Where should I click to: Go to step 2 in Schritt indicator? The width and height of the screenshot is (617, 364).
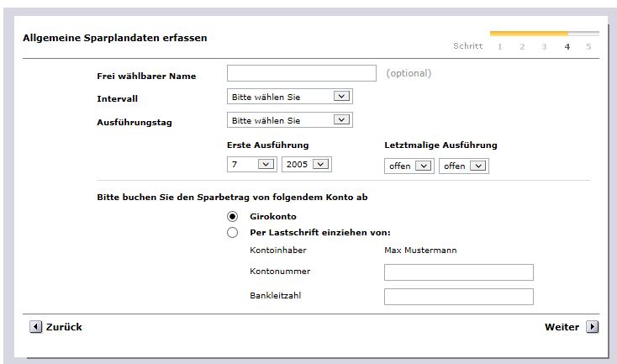coord(522,46)
